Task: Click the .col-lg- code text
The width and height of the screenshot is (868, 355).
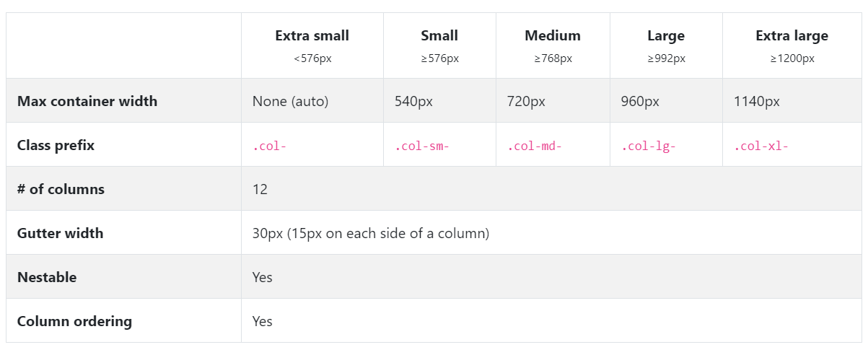Action: (x=648, y=146)
